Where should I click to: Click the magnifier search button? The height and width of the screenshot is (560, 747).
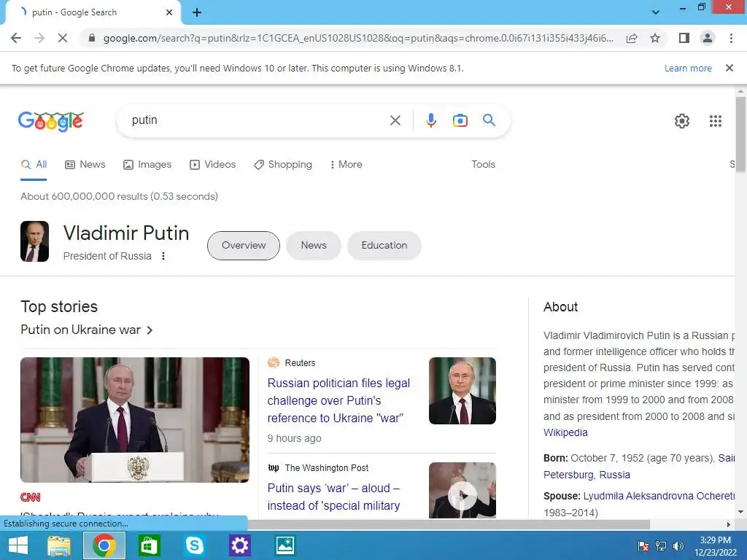click(489, 120)
